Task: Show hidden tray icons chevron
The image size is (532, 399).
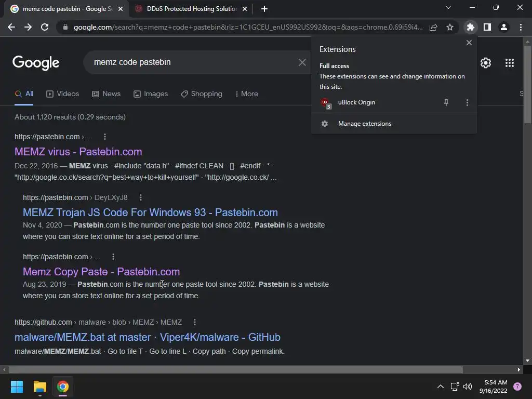Action: [x=441, y=387]
